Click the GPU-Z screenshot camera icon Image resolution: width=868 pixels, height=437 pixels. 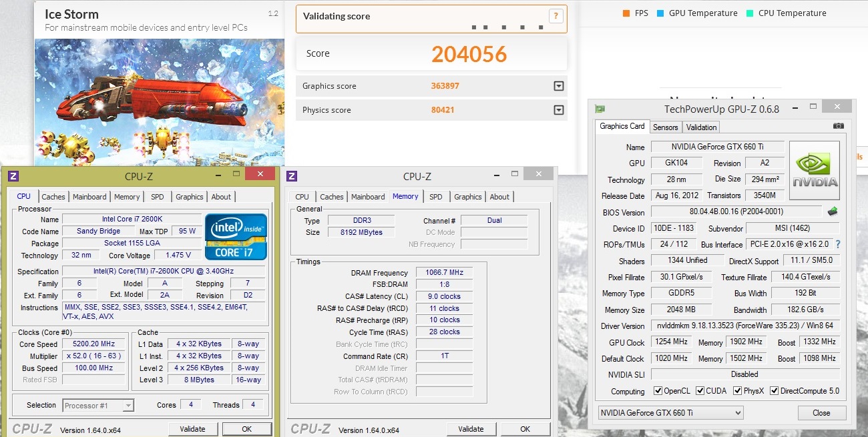839,126
